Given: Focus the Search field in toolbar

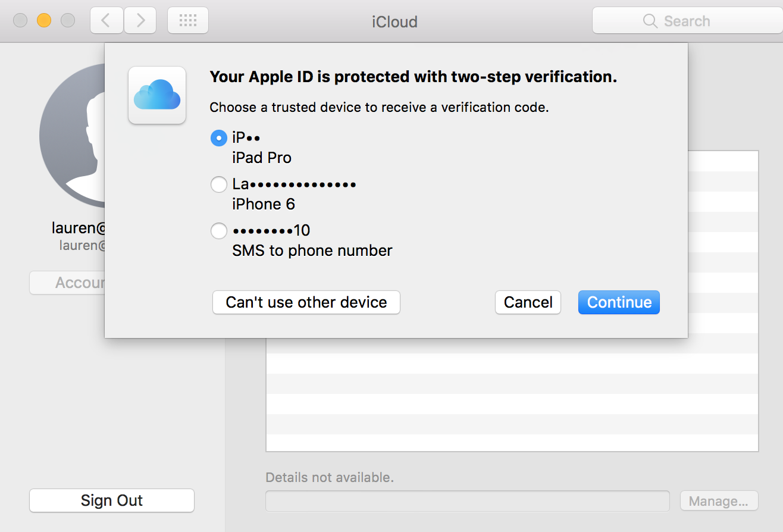Looking at the screenshot, I should point(687,21).
